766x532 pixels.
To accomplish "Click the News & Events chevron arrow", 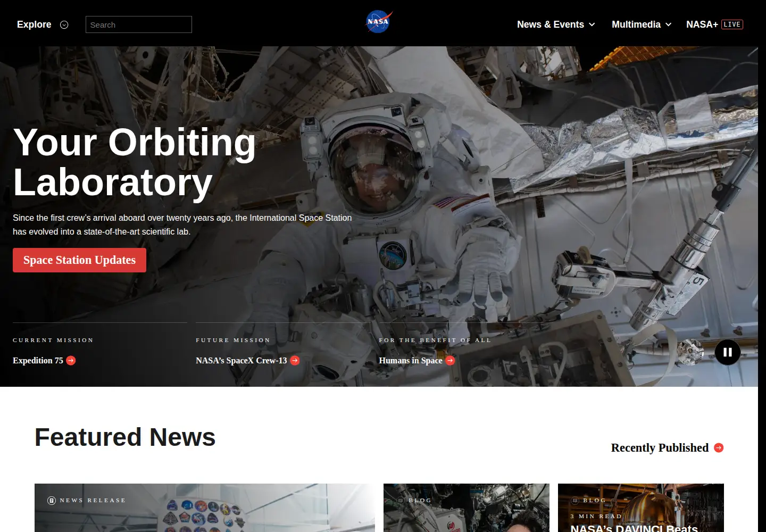I will 592,24.
